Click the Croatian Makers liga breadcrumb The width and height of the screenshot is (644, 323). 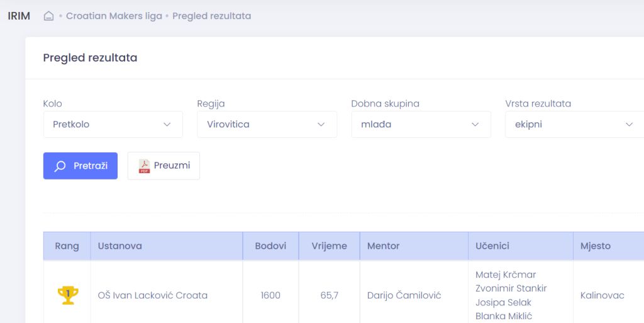click(x=114, y=16)
